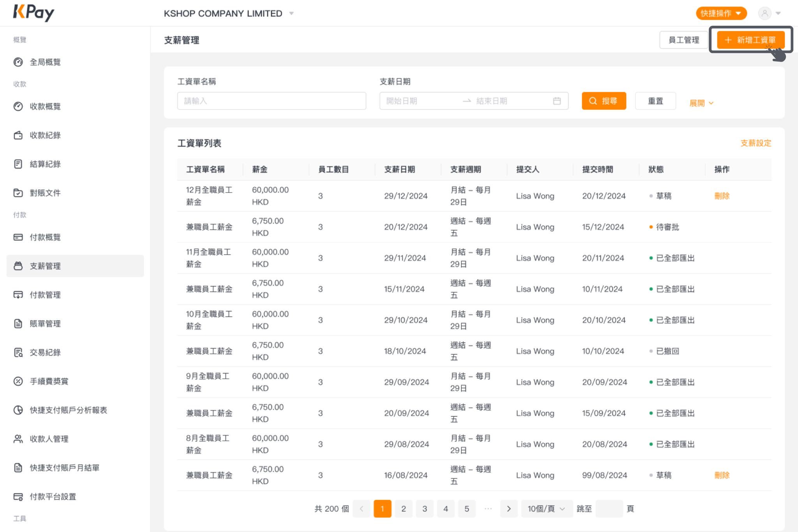Open the 10個/頁 page size dropdown
The width and height of the screenshot is (798, 532).
click(x=547, y=509)
